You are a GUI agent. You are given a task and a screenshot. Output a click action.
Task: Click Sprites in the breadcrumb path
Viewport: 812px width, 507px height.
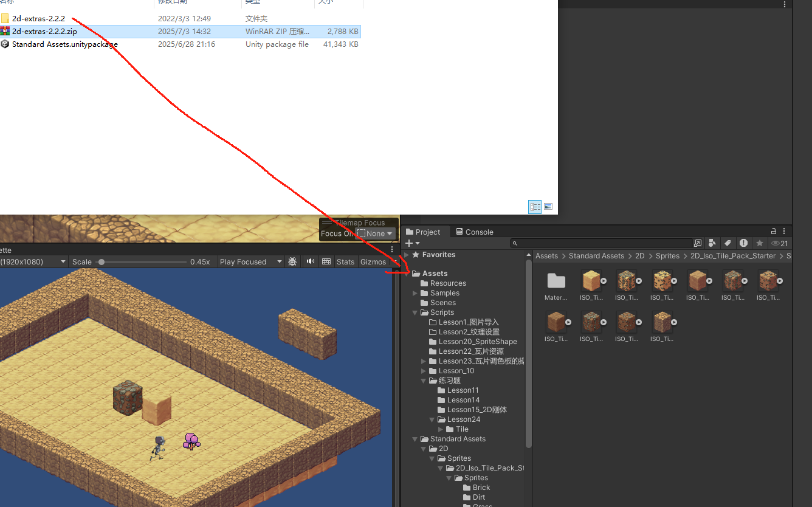tap(667, 255)
